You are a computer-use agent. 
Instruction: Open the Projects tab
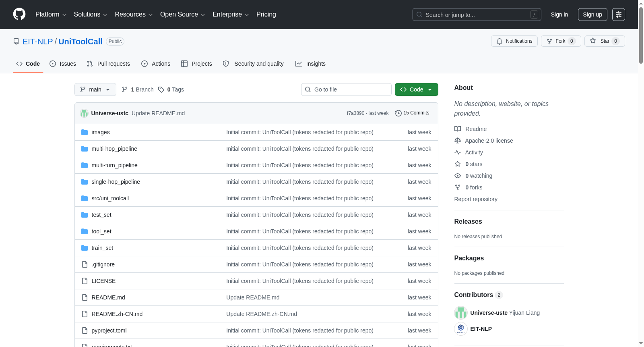tap(196, 64)
